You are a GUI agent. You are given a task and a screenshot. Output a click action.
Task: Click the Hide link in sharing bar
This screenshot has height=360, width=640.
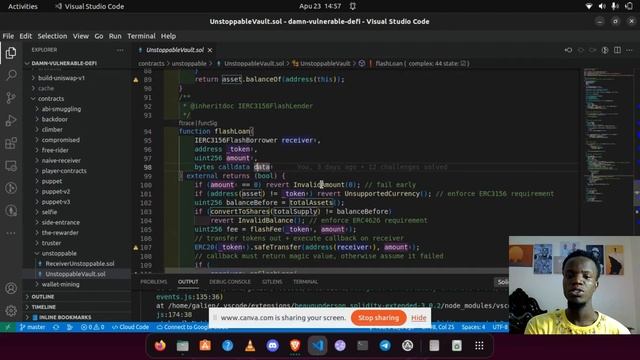418,318
